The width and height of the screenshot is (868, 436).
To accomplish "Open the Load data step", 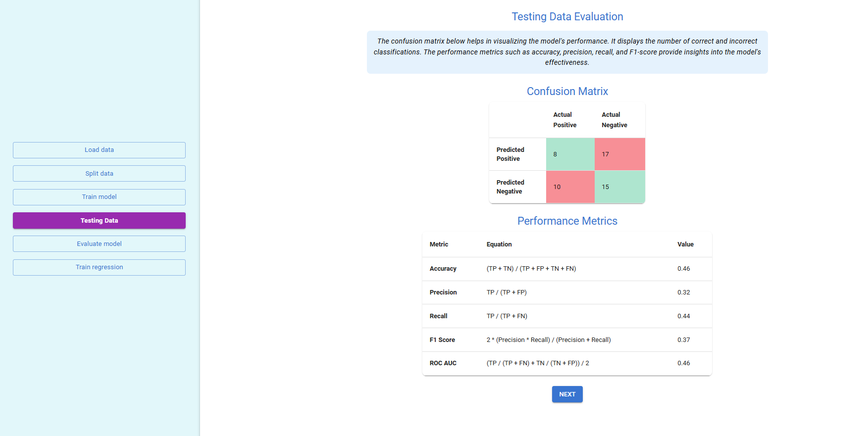I will click(99, 150).
